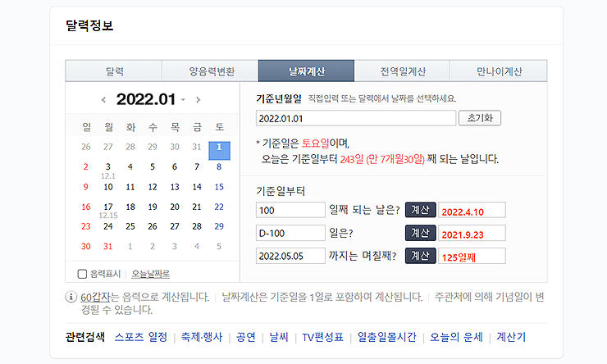This screenshot has height=364, width=607.
Task: Click the 243일 (만 7개월30일) text
Action: click(382, 159)
